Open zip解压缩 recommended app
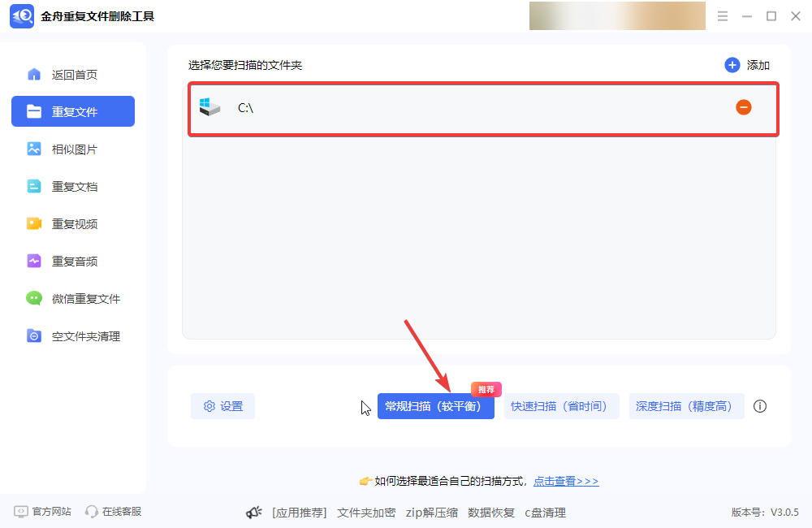Screen dimensions: 812x528 [431, 513]
